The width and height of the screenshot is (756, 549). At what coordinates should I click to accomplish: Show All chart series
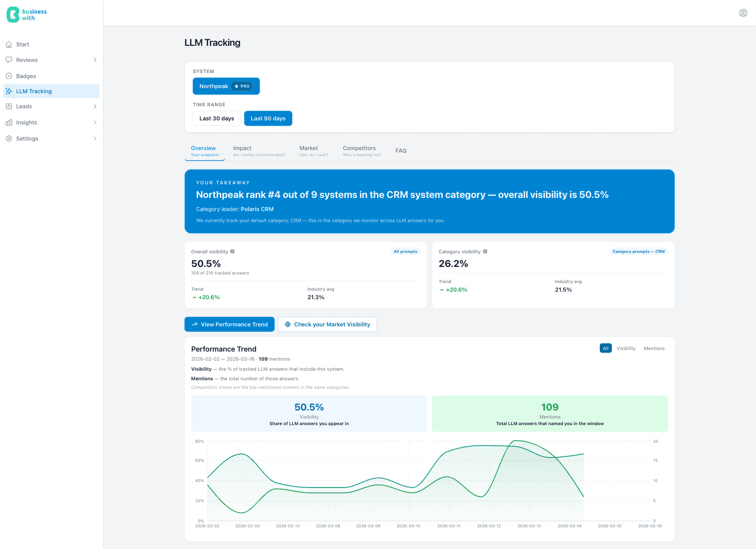[x=606, y=349]
